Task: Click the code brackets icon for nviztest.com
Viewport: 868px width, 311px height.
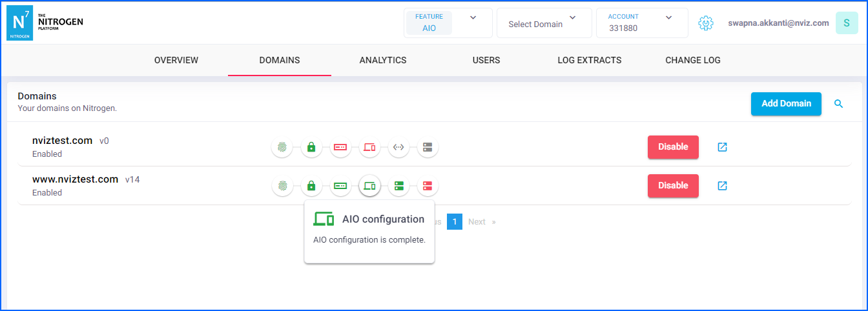Action: click(x=398, y=147)
